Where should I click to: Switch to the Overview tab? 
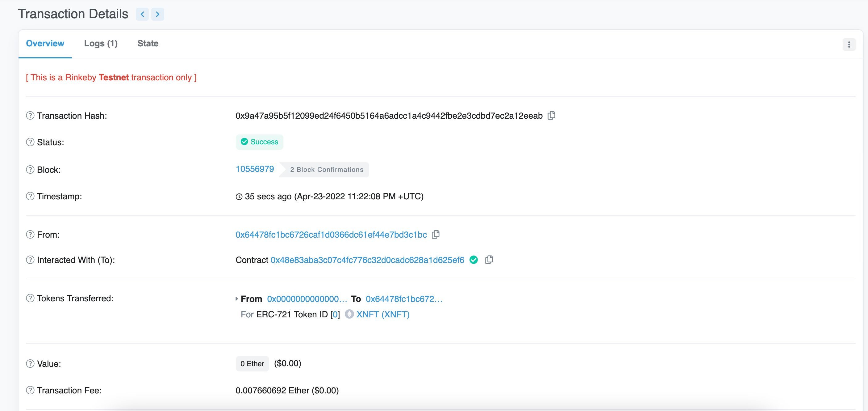point(45,44)
